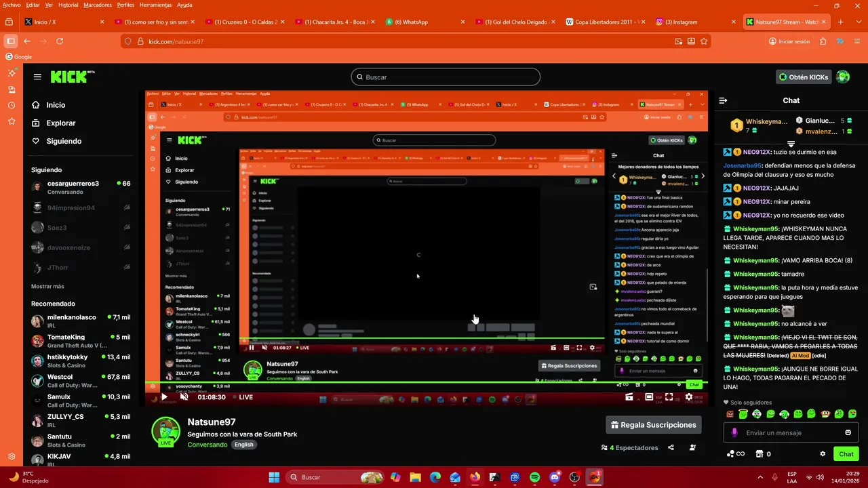Viewport: 868px width, 488px height.
Task: Open the emoji picker in message box
Action: [848, 432]
